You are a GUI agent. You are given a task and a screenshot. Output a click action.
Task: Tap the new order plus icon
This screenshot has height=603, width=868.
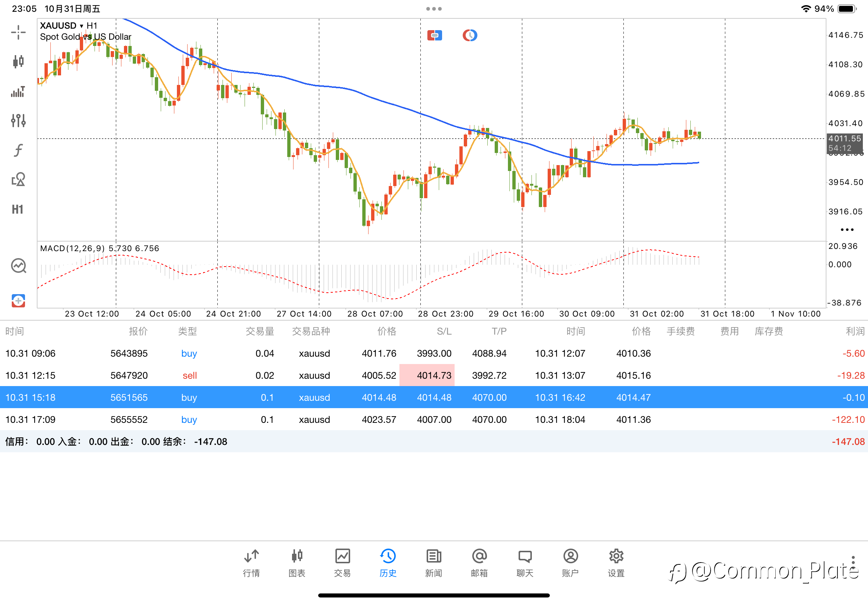[x=18, y=301]
